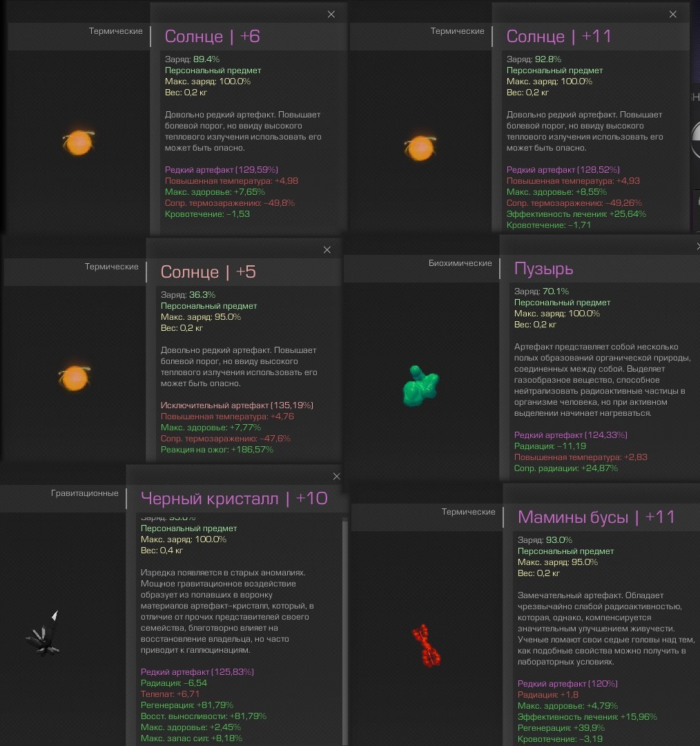Click the "Заряд: 89.4%" line

tap(192, 59)
